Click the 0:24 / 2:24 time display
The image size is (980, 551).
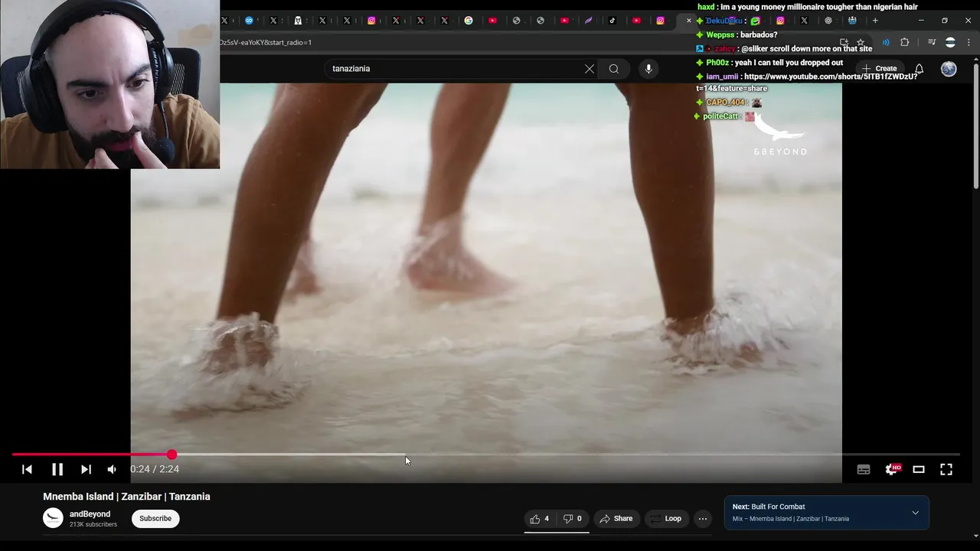coord(155,469)
